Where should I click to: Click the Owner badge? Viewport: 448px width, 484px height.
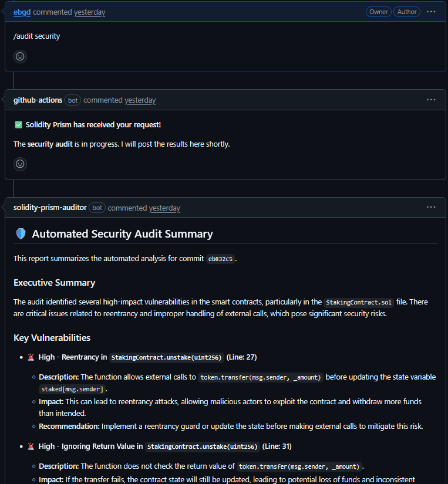pos(379,11)
